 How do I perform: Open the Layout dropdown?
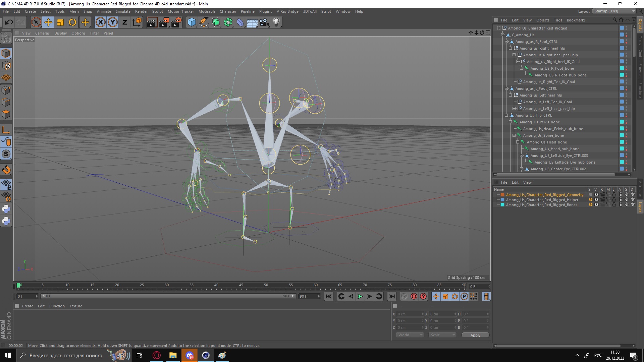(x=614, y=11)
